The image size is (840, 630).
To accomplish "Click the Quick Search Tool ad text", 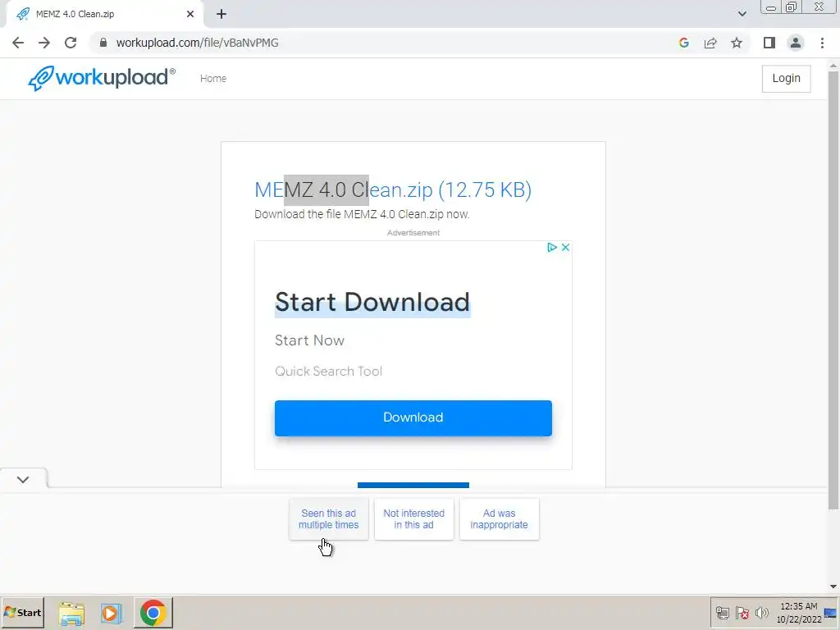I will [x=328, y=372].
